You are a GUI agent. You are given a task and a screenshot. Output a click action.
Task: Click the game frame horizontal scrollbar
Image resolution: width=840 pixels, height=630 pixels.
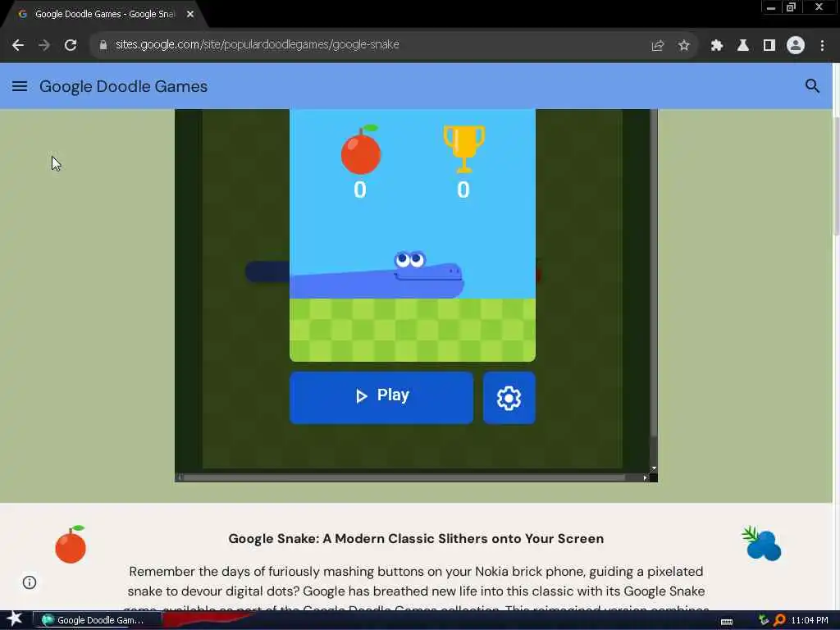(404, 477)
